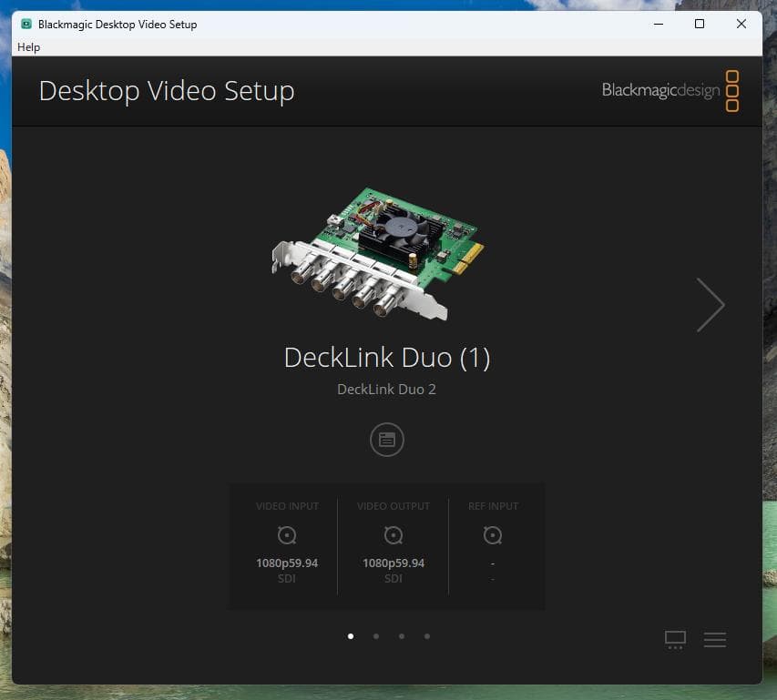The height and width of the screenshot is (700, 777).
Task: Click the Desktop Video Setup heading
Action: point(167,91)
